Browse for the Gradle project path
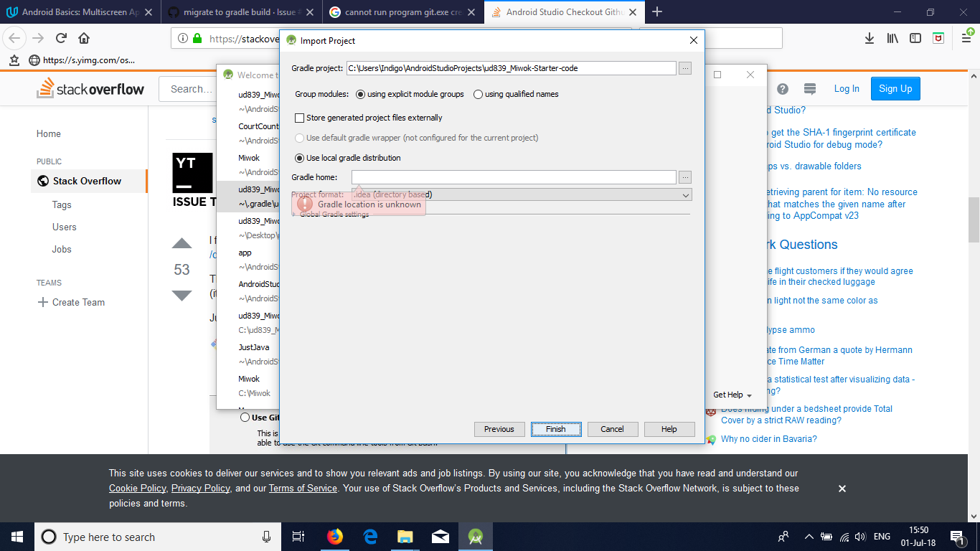The image size is (980, 551). 684,67
